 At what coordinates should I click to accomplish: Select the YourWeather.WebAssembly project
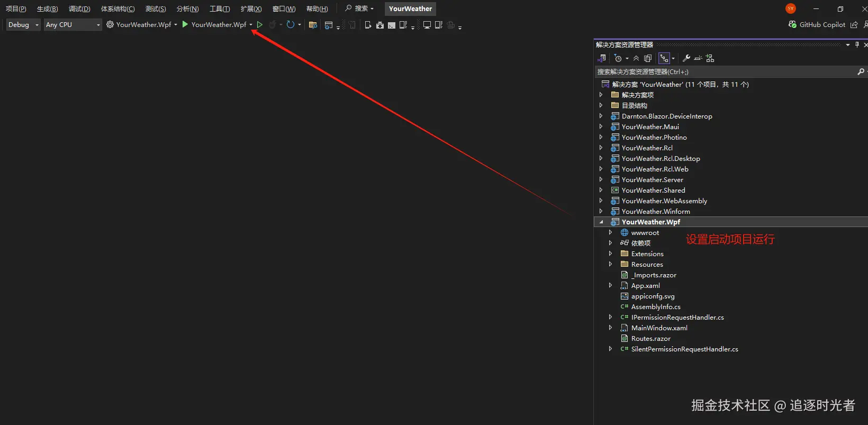coord(664,201)
